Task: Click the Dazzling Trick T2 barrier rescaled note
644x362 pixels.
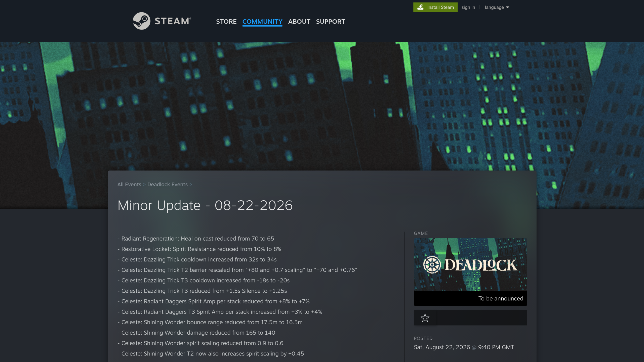Action: click(237, 270)
